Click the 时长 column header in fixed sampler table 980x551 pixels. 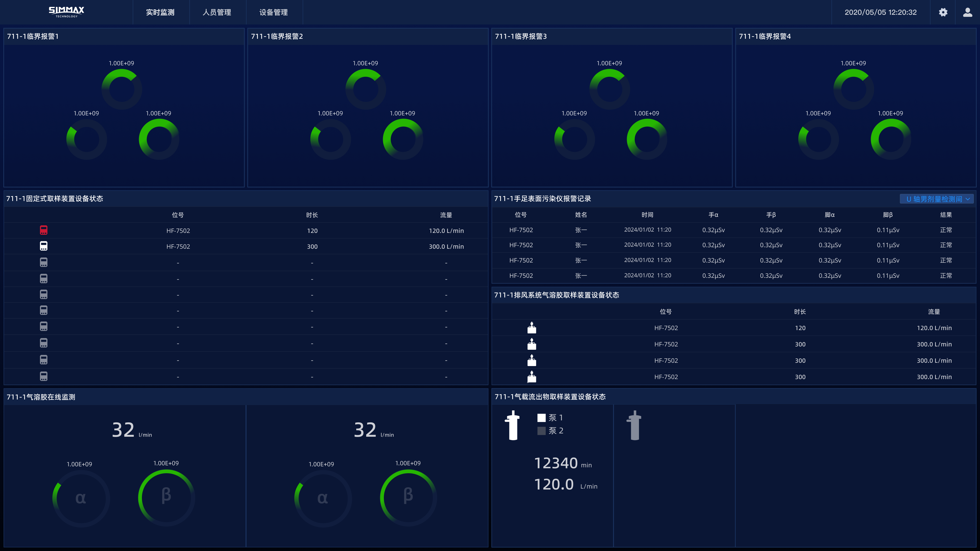pyautogui.click(x=312, y=215)
